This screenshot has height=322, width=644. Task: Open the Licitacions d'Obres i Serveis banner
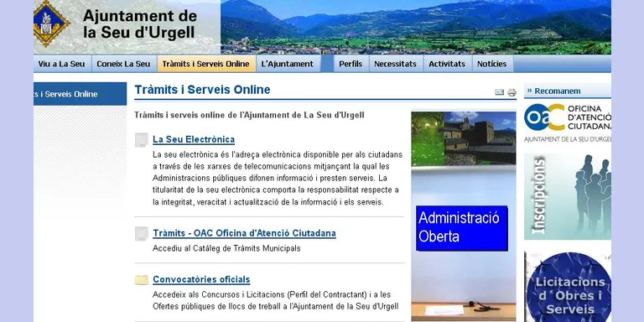point(568,287)
